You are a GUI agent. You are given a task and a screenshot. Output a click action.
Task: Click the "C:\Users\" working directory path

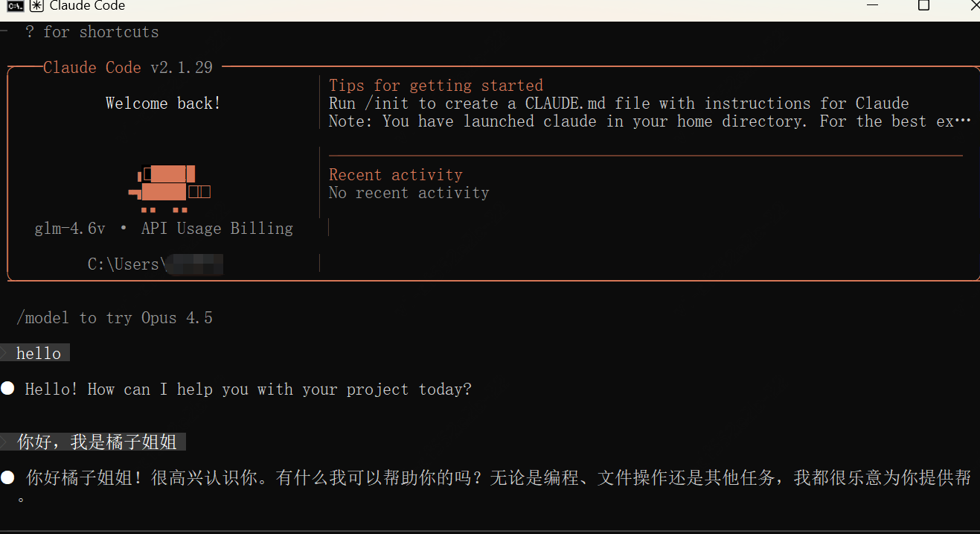(x=124, y=264)
